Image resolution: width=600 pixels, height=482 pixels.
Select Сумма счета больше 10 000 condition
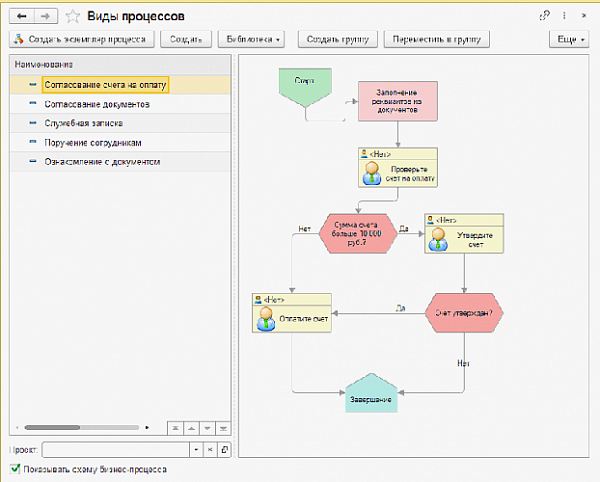pyautogui.click(x=358, y=234)
